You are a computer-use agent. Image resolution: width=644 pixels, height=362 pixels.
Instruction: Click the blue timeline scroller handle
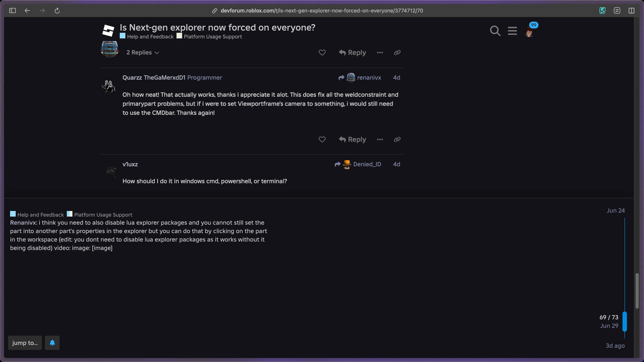(x=625, y=321)
